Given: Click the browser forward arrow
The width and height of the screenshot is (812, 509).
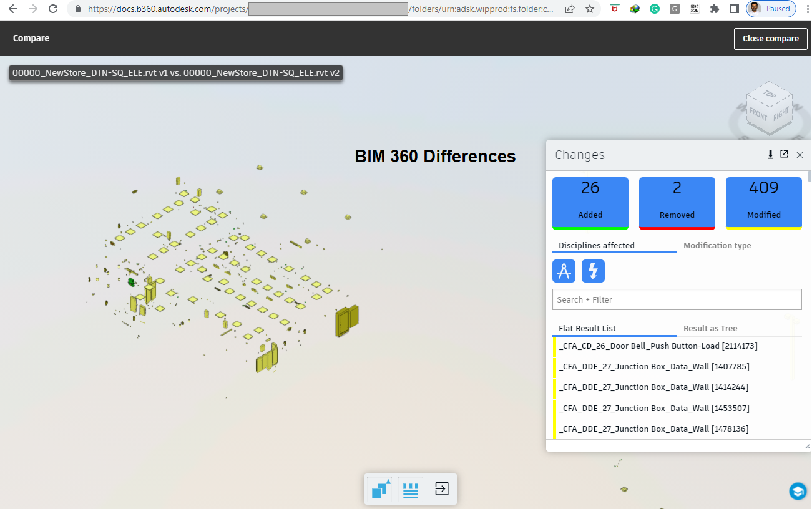Looking at the screenshot, I should [33, 9].
